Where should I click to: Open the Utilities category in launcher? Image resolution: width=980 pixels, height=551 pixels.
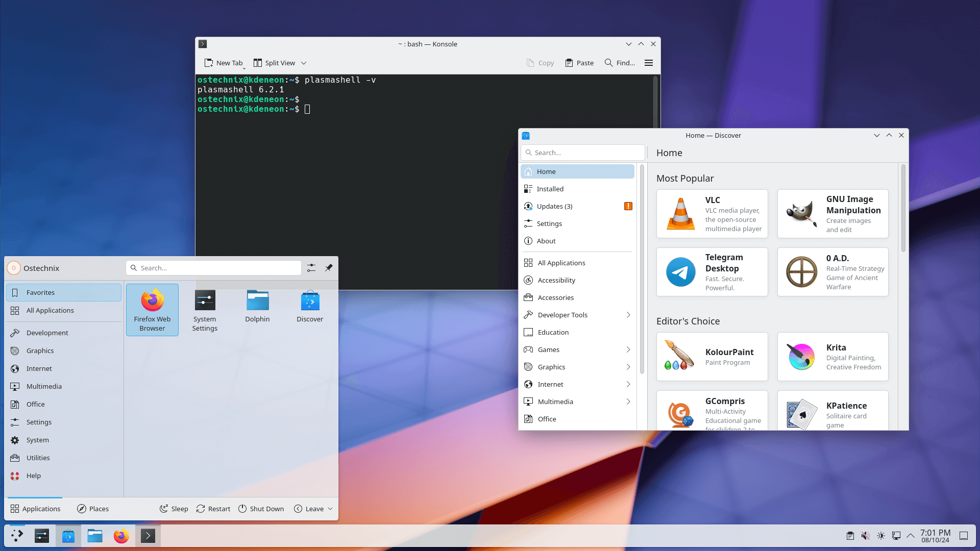coord(64,458)
